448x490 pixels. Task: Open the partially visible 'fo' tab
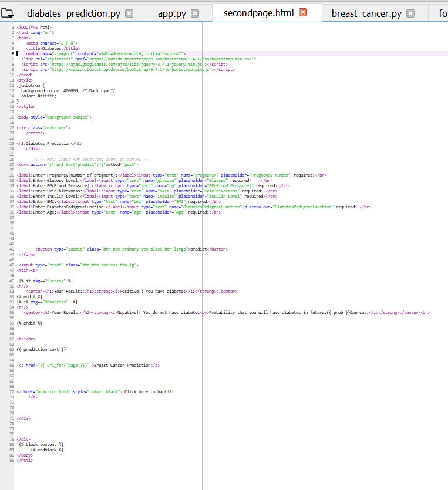(443, 13)
